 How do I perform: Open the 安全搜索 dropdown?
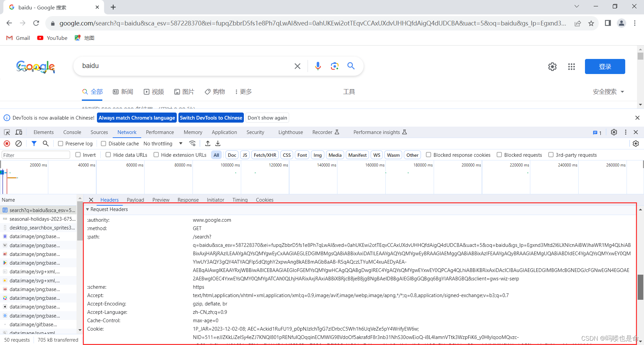click(608, 92)
